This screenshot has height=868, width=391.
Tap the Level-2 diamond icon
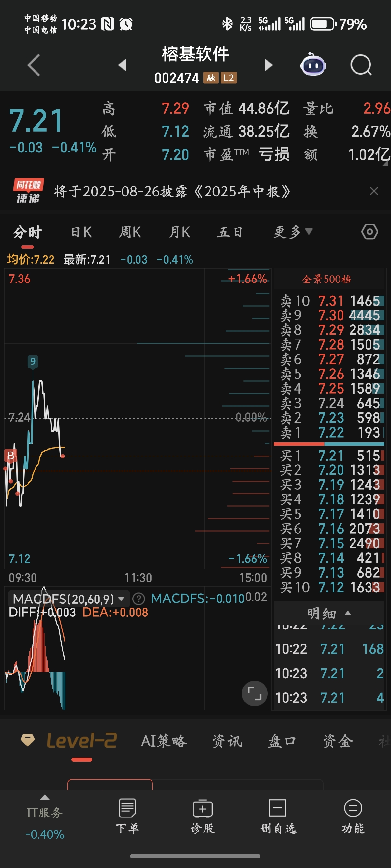28,740
